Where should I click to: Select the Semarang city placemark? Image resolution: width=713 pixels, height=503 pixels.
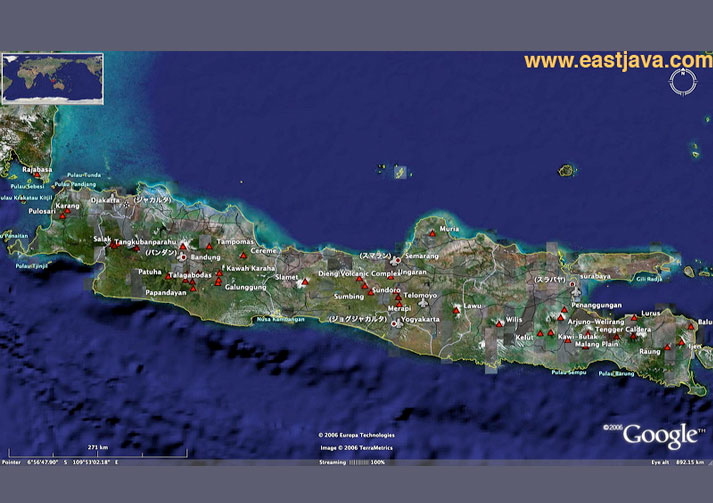[396, 260]
